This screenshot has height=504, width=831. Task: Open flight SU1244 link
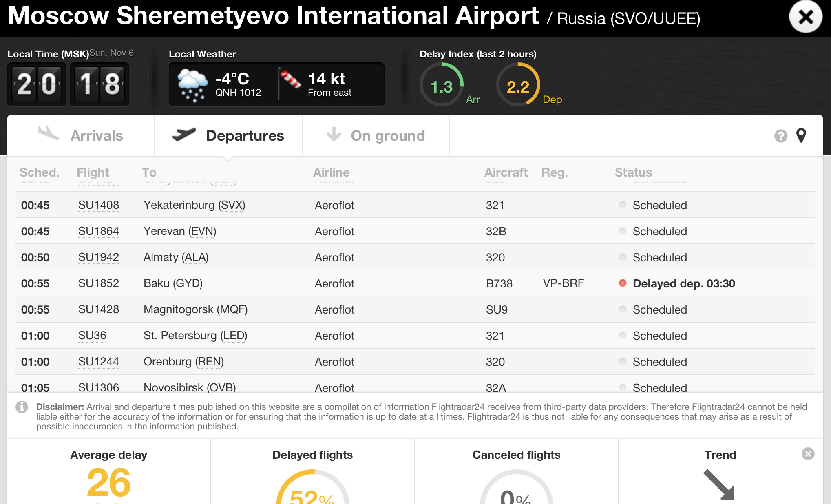click(99, 362)
